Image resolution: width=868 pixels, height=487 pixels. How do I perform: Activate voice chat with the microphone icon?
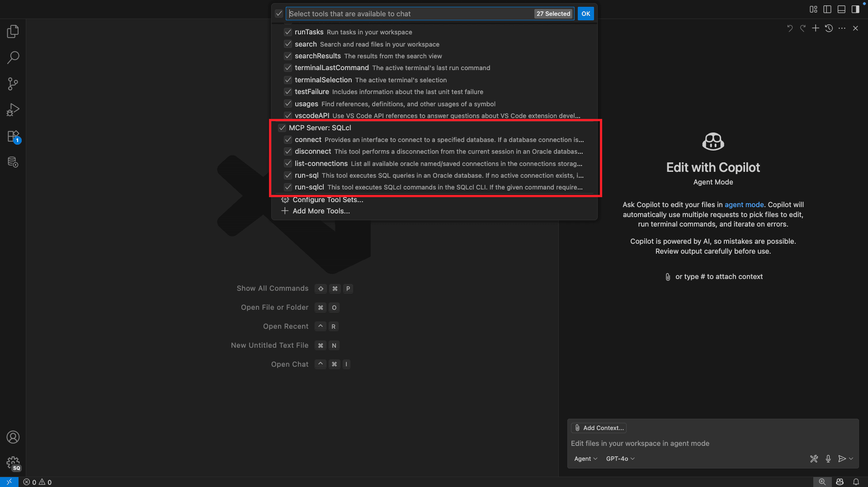828,459
